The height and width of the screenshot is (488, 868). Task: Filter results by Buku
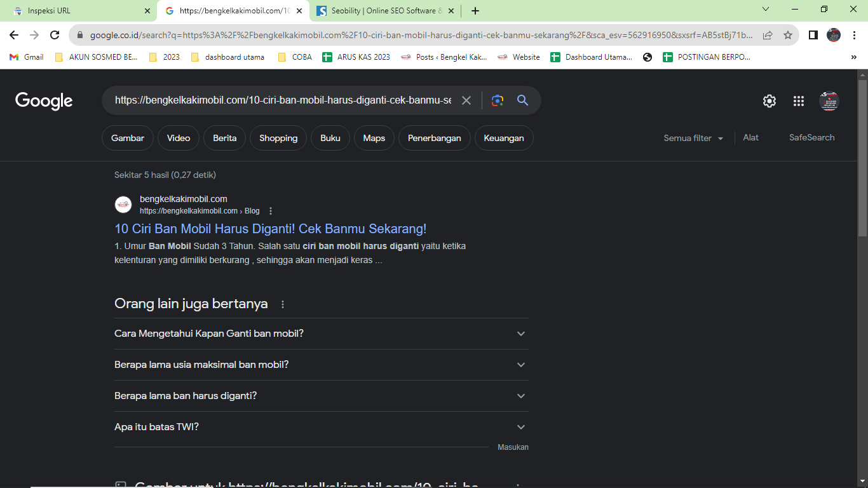(x=330, y=138)
